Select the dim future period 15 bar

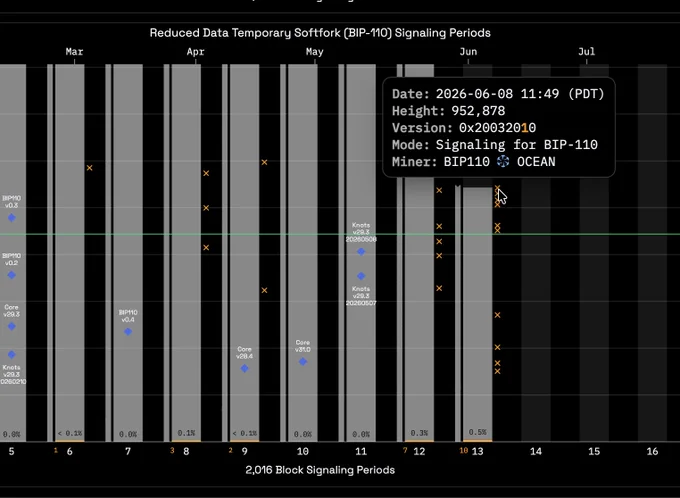[x=594, y=253]
